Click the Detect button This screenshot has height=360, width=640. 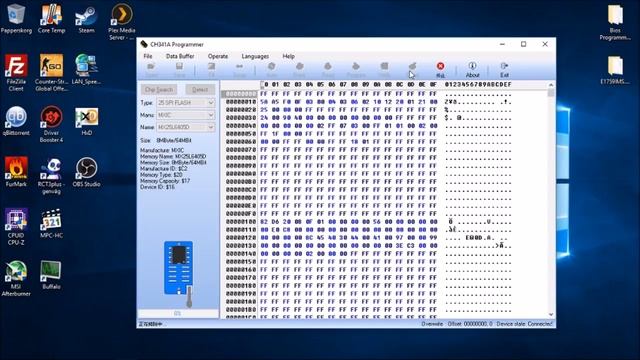point(200,89)
